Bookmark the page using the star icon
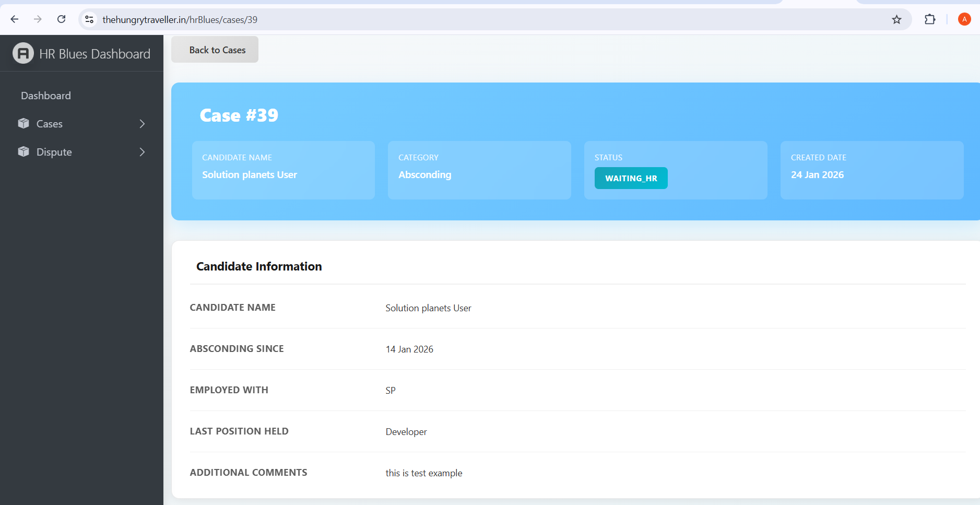Image resolution: width=980 pixels, height=505 pixels. coord(896,19)
